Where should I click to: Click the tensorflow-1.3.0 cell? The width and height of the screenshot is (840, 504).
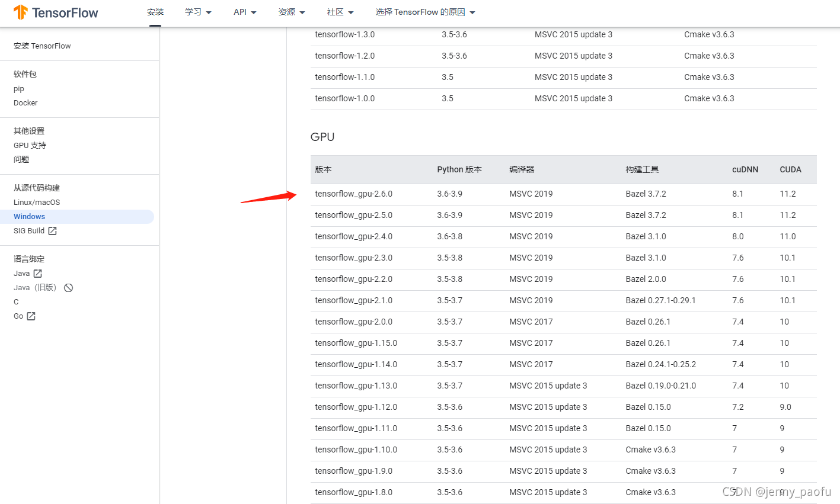tap(345, 34)
